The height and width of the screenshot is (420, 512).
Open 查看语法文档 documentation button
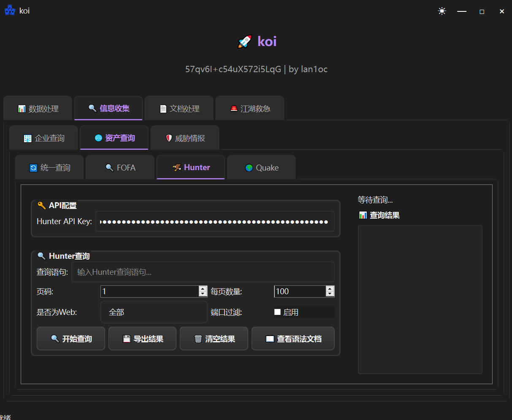point(293,339)
